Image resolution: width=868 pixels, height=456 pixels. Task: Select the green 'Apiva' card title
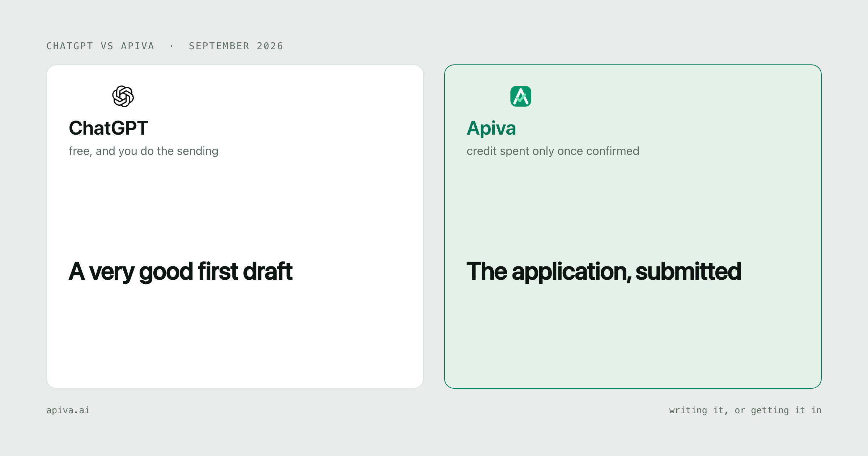point(491,128)
